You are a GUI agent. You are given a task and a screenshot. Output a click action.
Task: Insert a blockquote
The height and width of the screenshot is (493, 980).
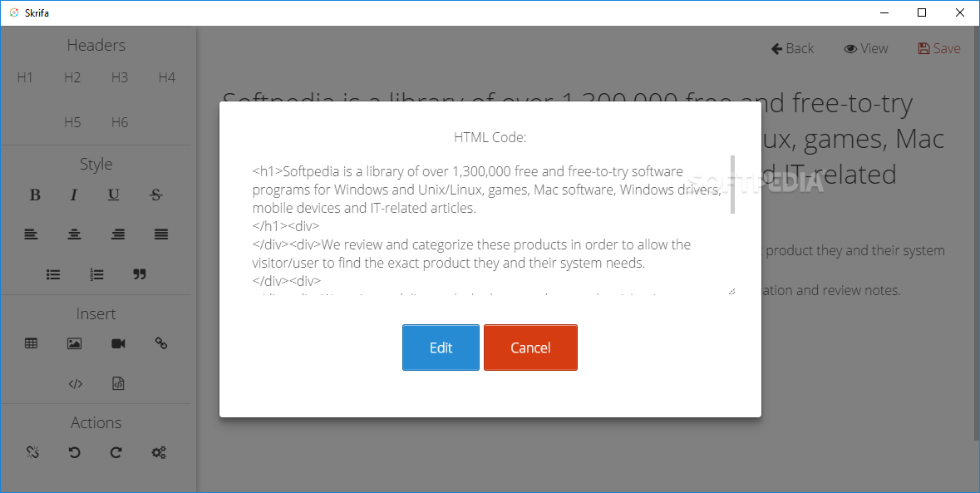tap(140, 274)
